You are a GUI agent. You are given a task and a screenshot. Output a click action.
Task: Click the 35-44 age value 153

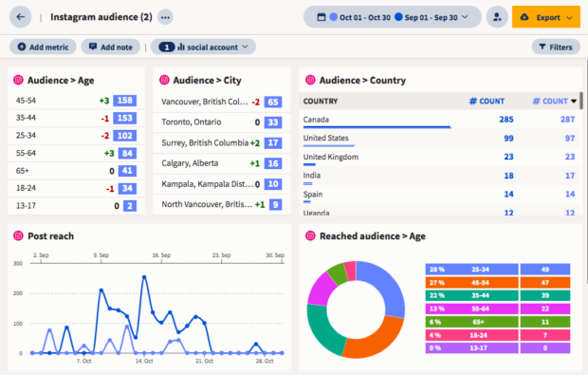tap(125, 118)
